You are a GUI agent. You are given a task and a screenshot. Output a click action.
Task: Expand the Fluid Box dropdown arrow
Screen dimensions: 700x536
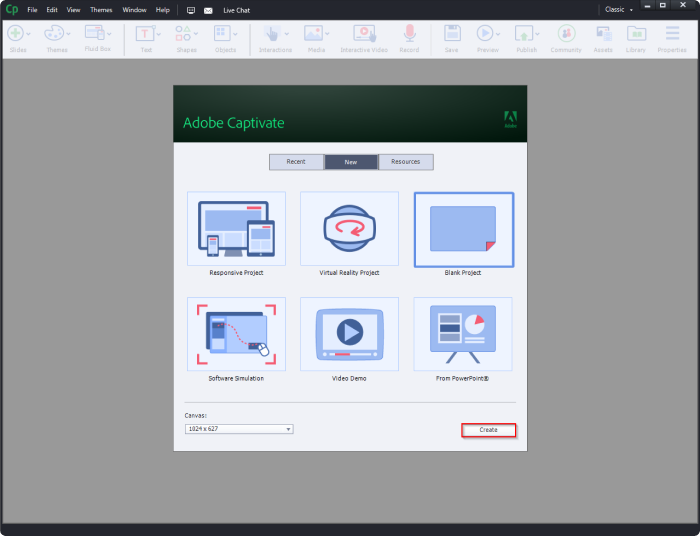109,34
